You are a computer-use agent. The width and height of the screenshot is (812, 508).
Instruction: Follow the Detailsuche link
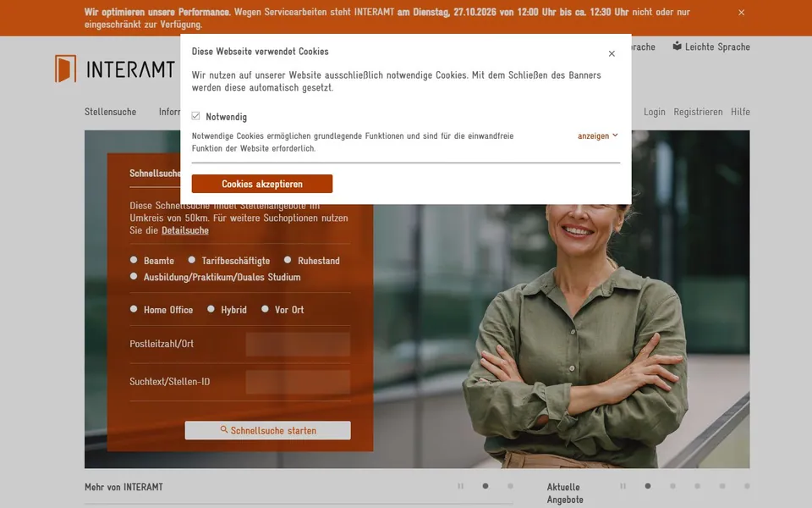coord(185,230)
